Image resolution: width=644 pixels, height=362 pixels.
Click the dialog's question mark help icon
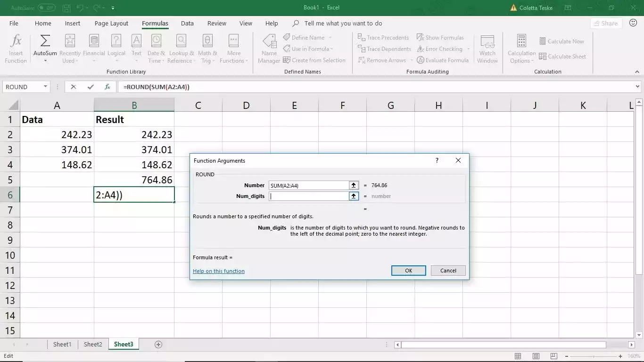point(437,160)
